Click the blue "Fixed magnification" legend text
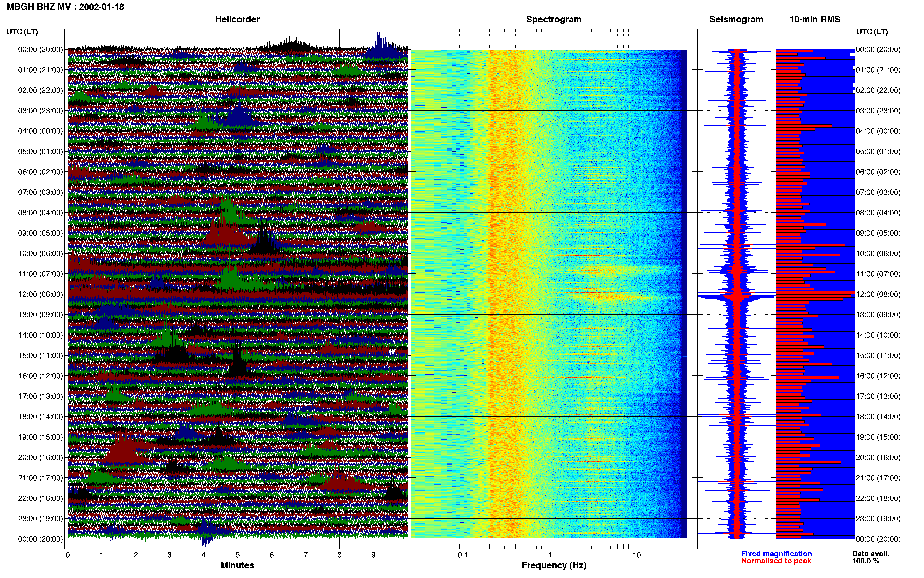Image resolution: width=924 pixels, height=578 pixels. click(777, 554)
